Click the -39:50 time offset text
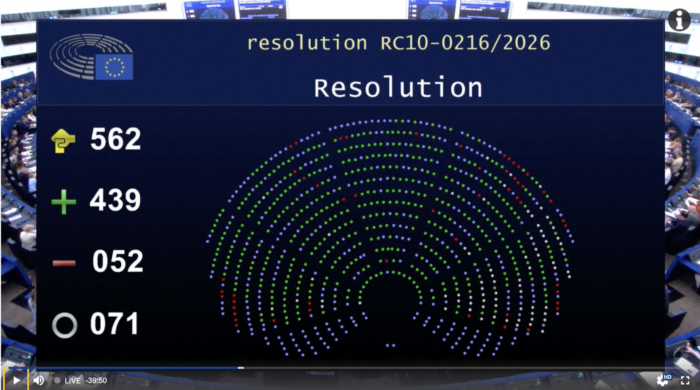Viewport: 700px width, 390px height. tap(96, 381)
